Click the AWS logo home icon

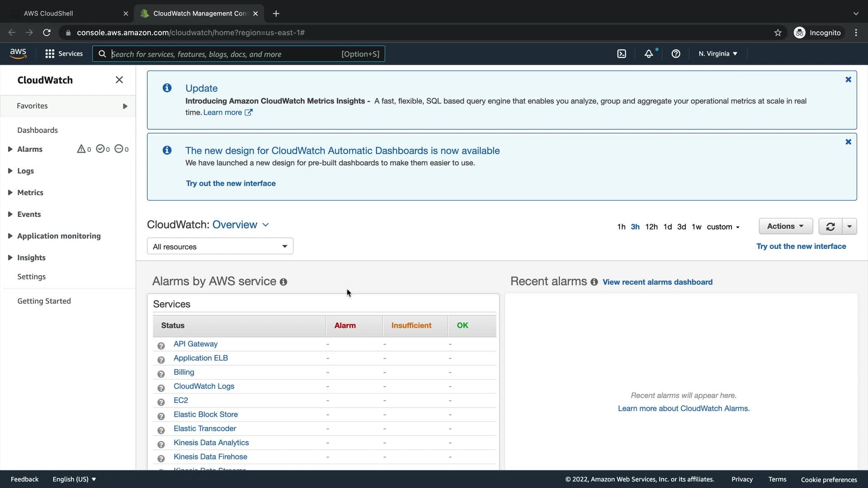point(18,54)
